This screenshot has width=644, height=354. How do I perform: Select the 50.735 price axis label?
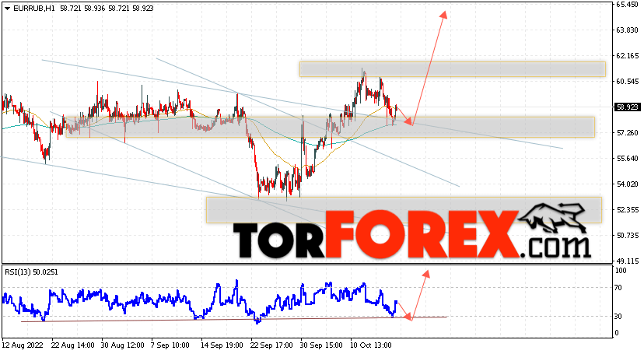[x=627, y=235]
